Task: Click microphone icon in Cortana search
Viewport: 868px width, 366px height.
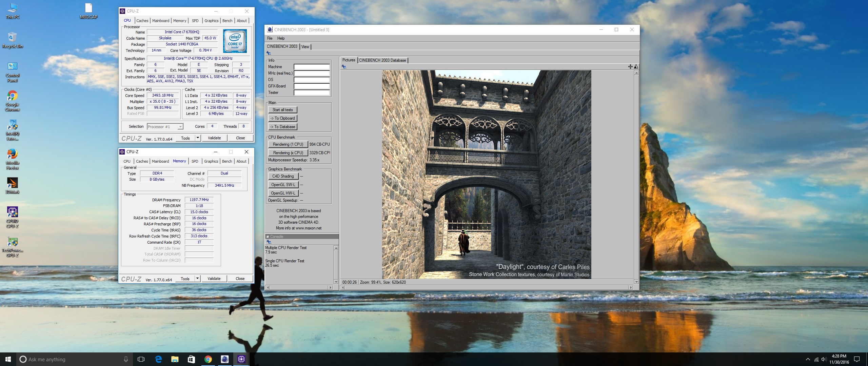Action: (x=126, y=359)
